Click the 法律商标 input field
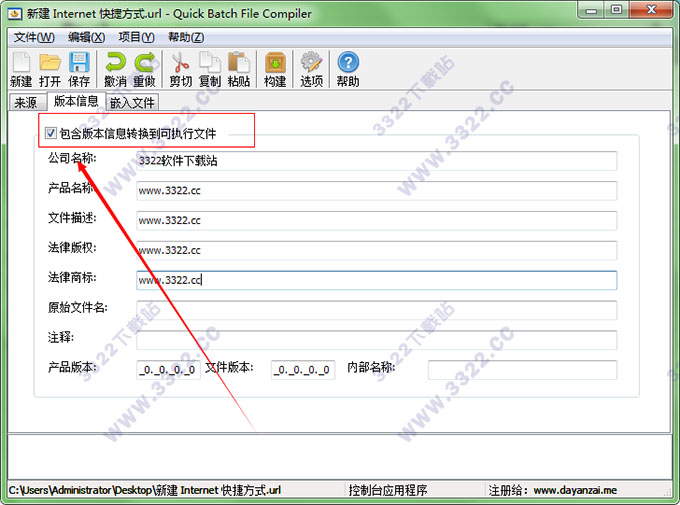The width and height of the screenshot is (680, 505). (376, 280)
